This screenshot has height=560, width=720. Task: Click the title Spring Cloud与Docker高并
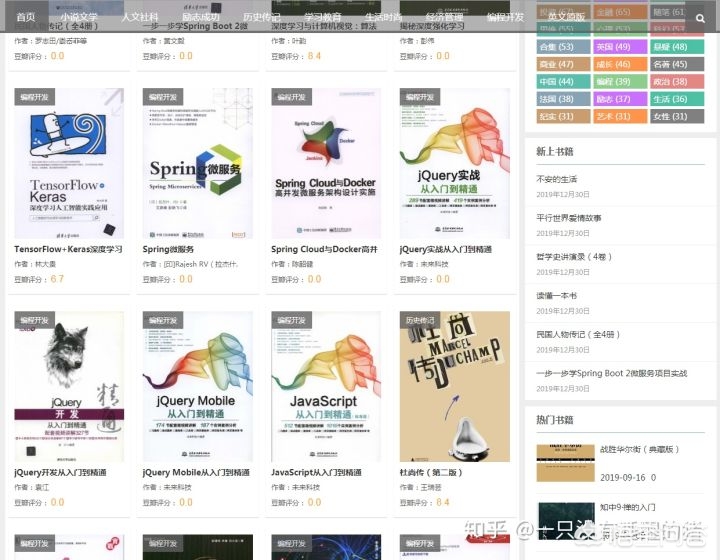coord(324,249)
